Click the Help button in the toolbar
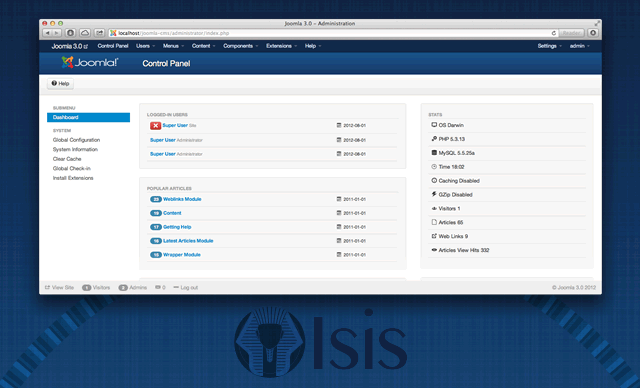The width and height of the screenshot is (640, 388). (x=60, y=83)
